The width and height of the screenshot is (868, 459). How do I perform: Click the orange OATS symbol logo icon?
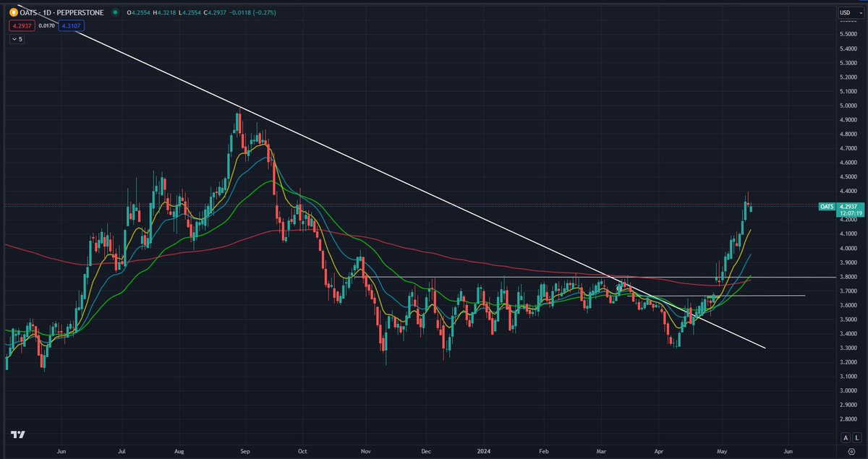point(12,12)
